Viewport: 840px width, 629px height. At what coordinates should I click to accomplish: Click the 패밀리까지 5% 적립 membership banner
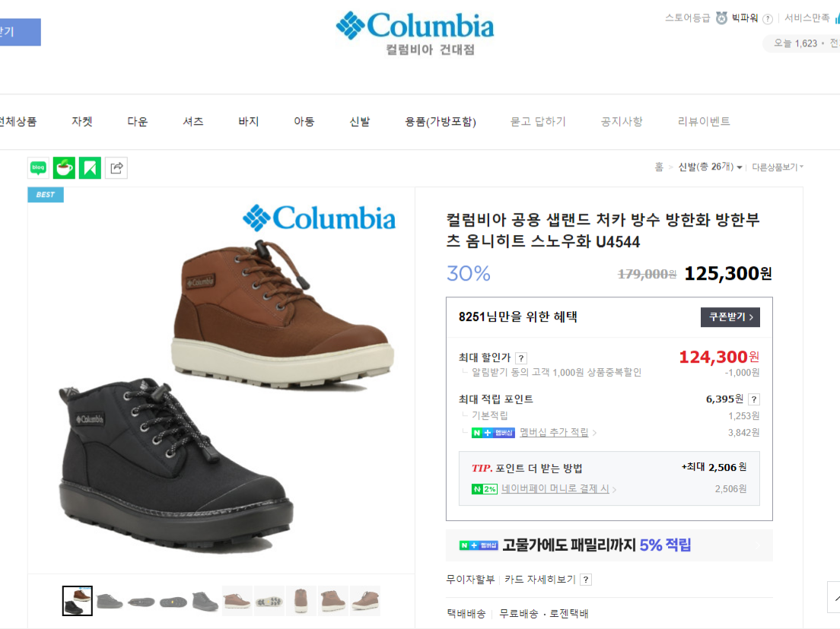pos(609,545)
